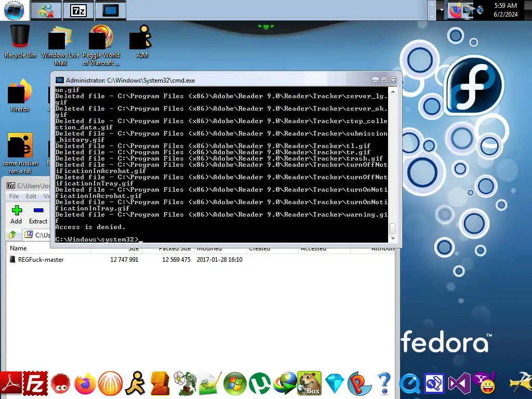532x399 pixels.
Task: Select the Firefox desktop shortcut
Action: (20, 96)
